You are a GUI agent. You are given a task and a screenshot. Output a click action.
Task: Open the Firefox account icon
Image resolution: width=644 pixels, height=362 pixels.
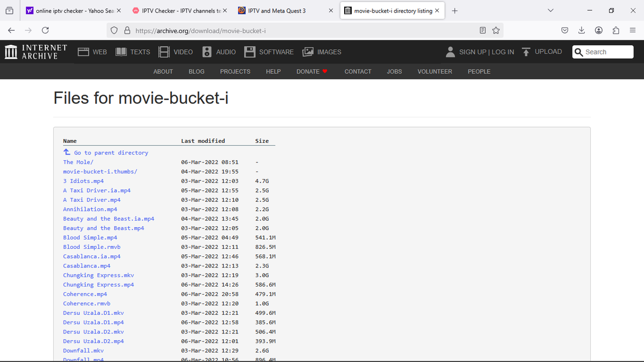click(x=599, y=30)
